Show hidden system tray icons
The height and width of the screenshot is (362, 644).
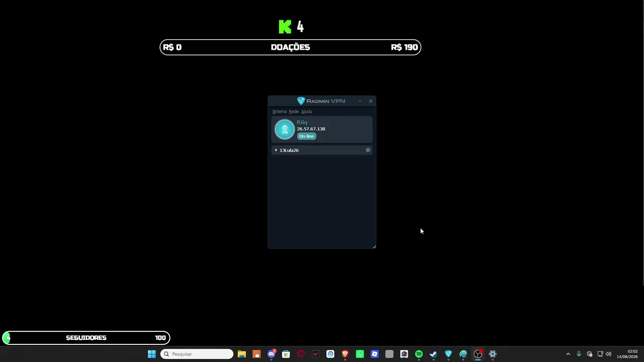(x=568, y=354)
